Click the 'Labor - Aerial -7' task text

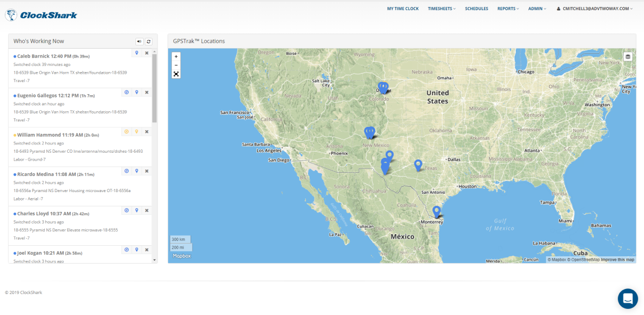point(29,199)
